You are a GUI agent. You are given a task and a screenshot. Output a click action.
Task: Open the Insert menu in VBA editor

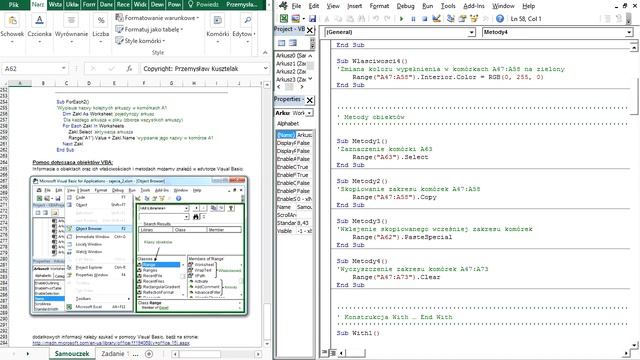click(x=354, y=6)
